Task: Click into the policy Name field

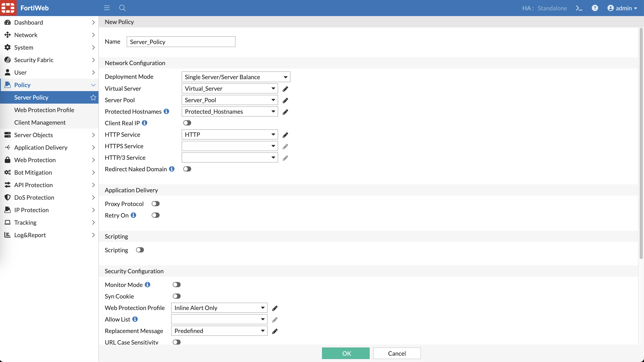Action: (181, 42)
